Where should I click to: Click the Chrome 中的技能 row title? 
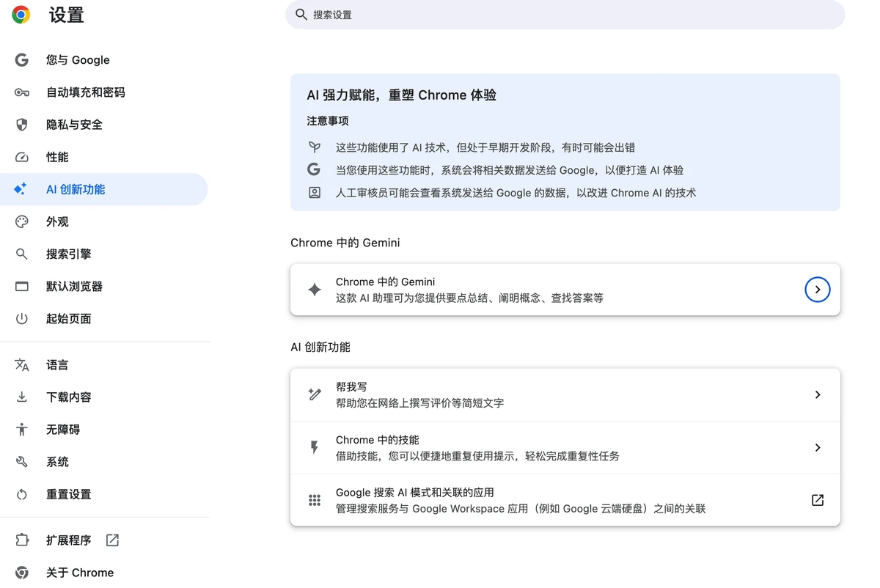pos(378,440)
